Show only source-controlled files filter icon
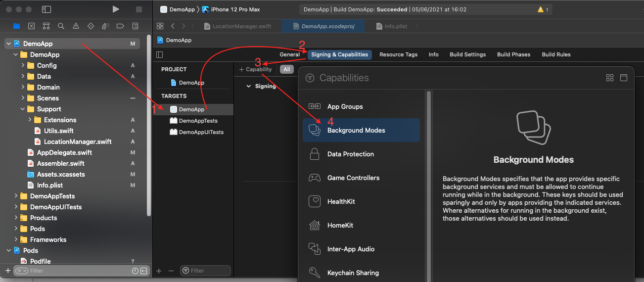This screenshot has width=644, height=282. [143, 271]
